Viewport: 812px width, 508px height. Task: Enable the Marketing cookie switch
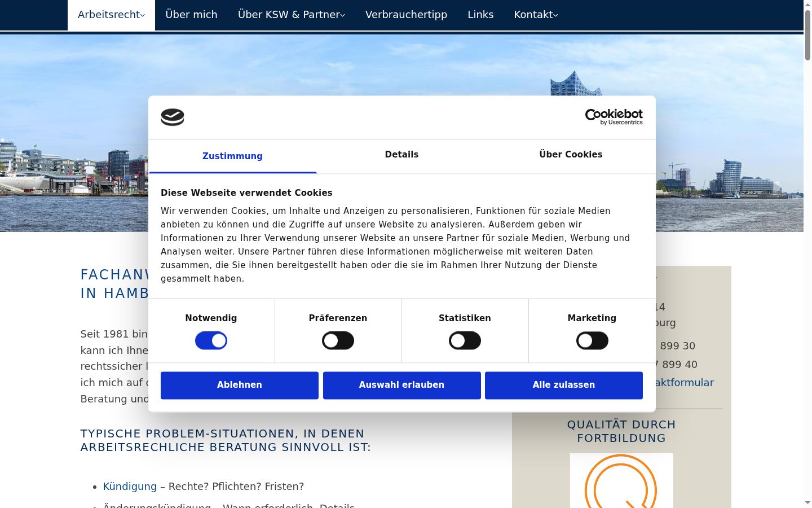592,341
